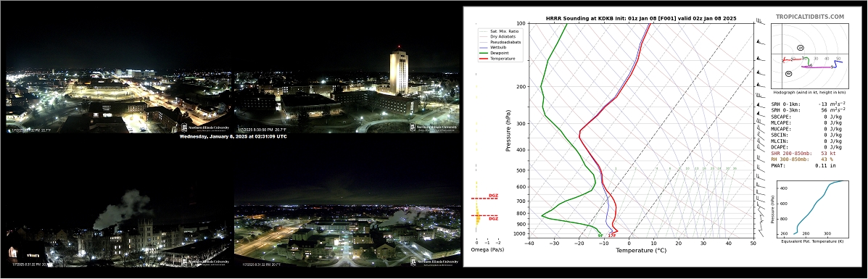
Task: Click the Northern Illinois University logo in the bottom-right webcam
Action: tap(434, 262)
